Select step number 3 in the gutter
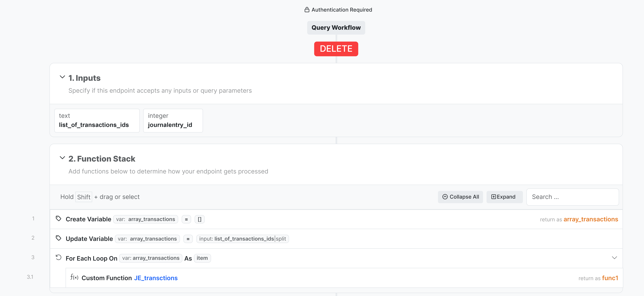 33,257
